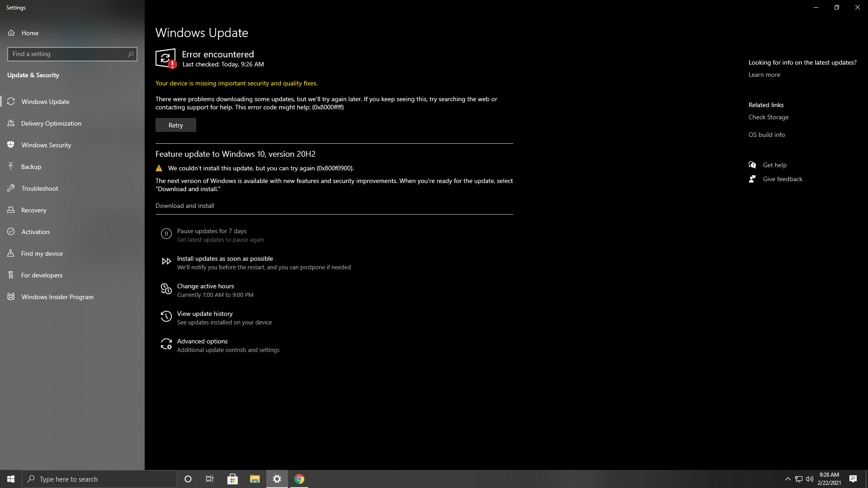The width and height of the screenshot is (868, 488).
Task: Click the Retry button
Action: pyautogui.click(x=176, y=125)
